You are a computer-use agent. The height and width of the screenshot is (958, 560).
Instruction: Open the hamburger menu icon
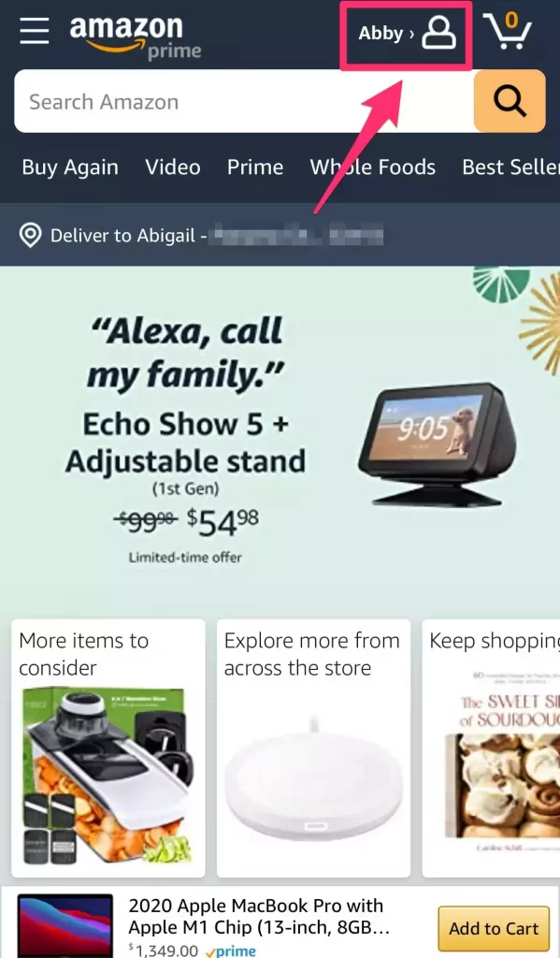click(35, 30)
